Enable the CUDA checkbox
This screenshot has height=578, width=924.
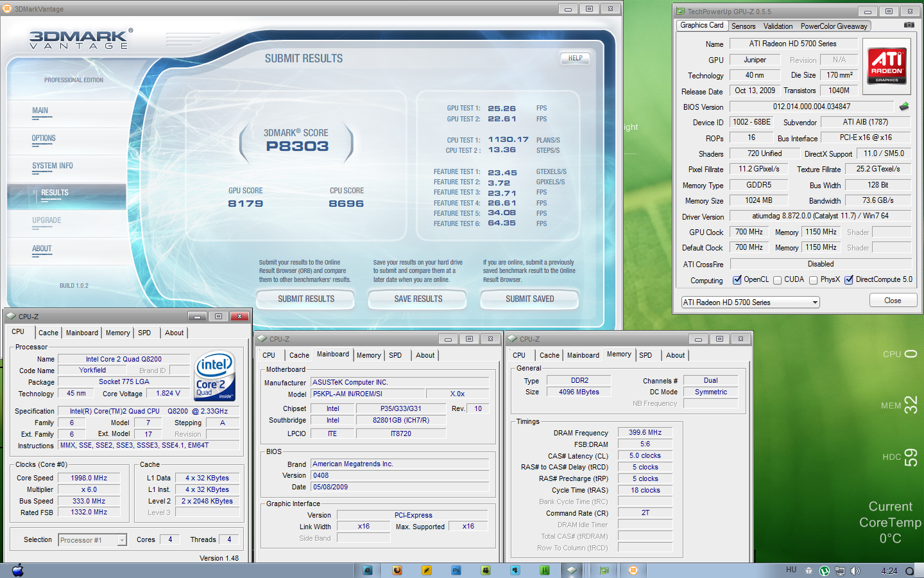(778, 280)
